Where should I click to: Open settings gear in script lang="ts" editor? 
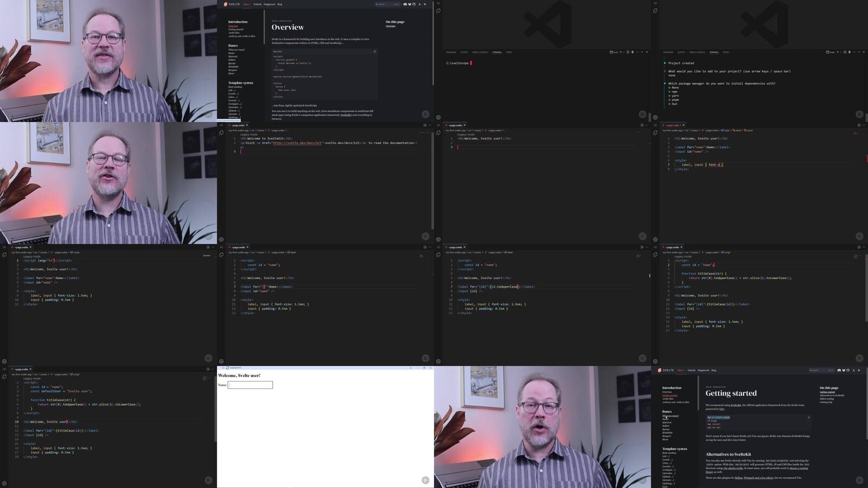tap(4, 361)
